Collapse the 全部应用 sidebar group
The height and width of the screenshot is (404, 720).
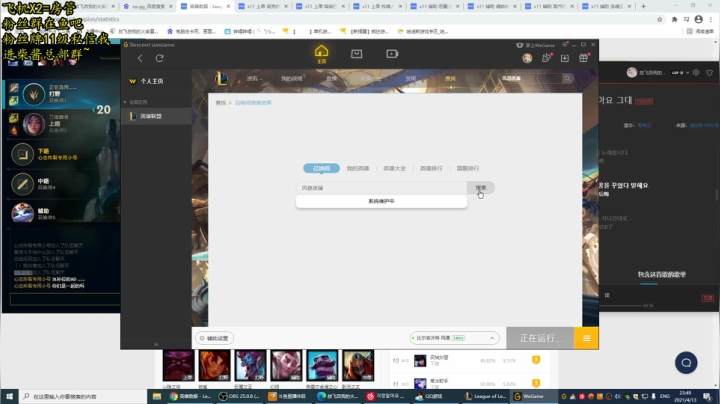(135, 102)
